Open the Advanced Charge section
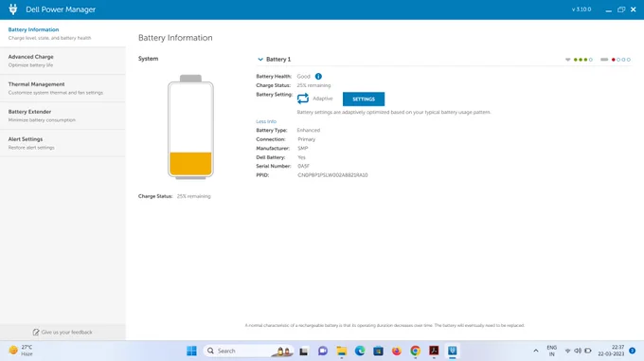The image size is (644, 361). pos(63,61)
